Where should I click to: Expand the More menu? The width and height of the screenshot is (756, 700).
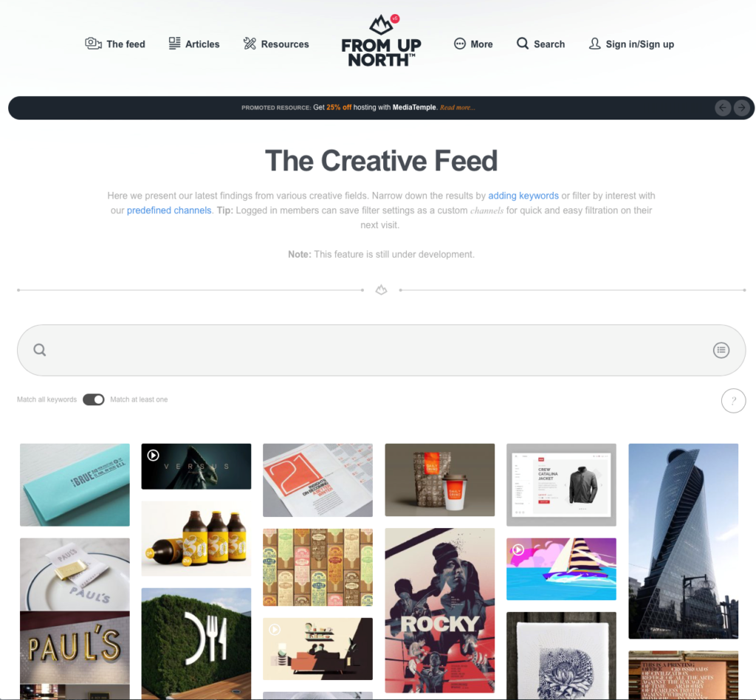[x=473, y=44]
